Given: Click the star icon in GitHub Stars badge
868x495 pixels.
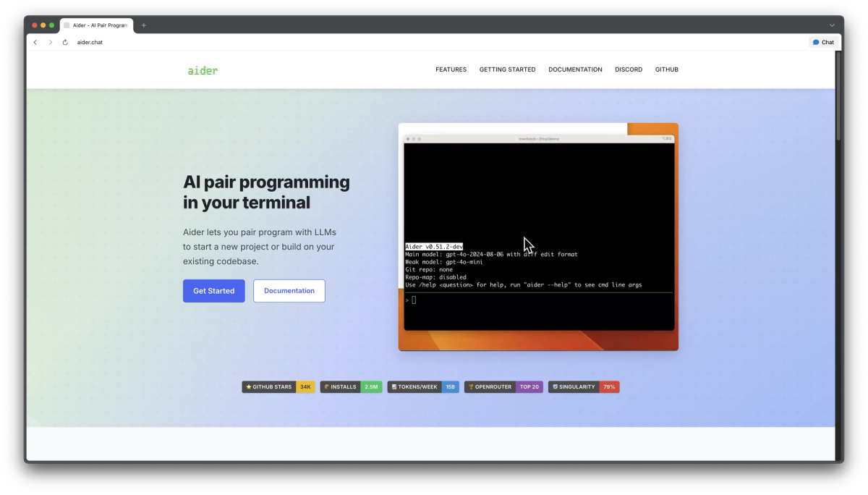Looking at the screenshot, I should pyautogui.click(x=249, y=387).
